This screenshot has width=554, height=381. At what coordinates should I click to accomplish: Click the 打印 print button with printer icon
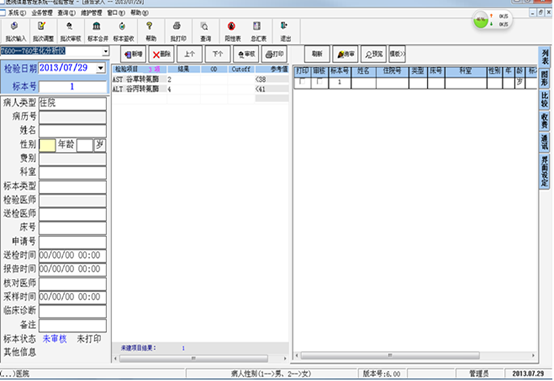[x=274, y=54]
